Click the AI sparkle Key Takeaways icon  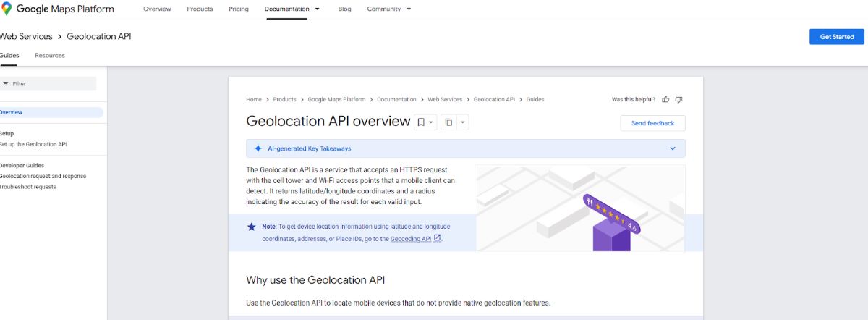click(258, 148)
